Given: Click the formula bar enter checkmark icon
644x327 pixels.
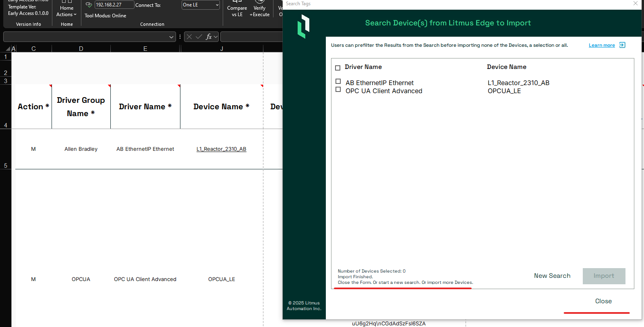Looking at the screenshot, I should point(199,37).
